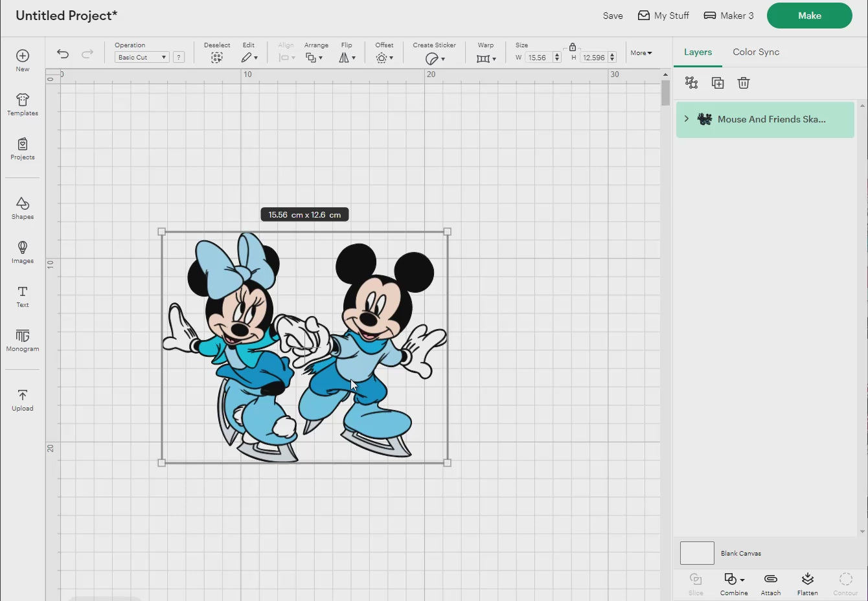Click the bottom-left selection handle

(162, 463)
